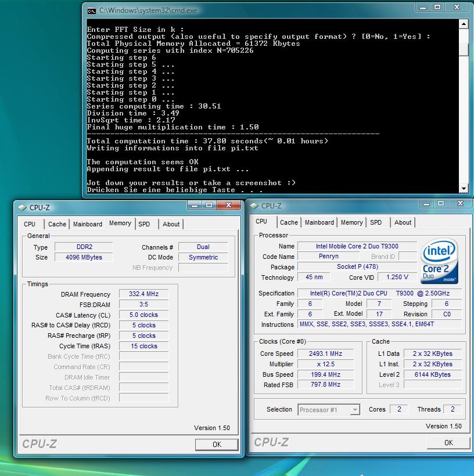474x476 pixels.
Task: Click the DDR2 memory type field
Action: (x=84, y=247)
